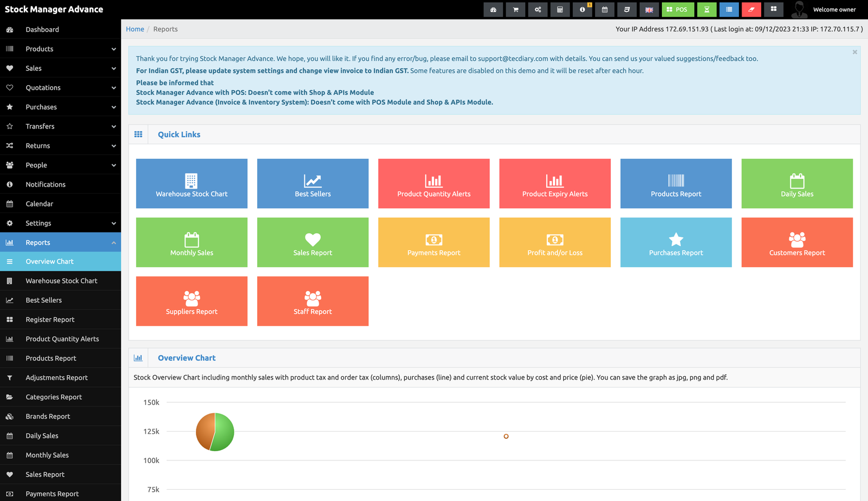Open Products Report quick link tile
Image resolution: width=868 pixels, height=501 pixels.
[676, 183]
